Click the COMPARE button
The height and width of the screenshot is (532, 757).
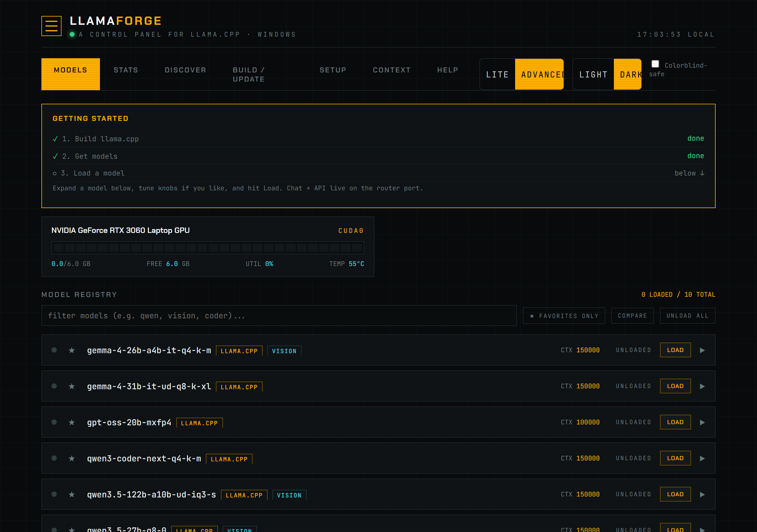(633, 316)
